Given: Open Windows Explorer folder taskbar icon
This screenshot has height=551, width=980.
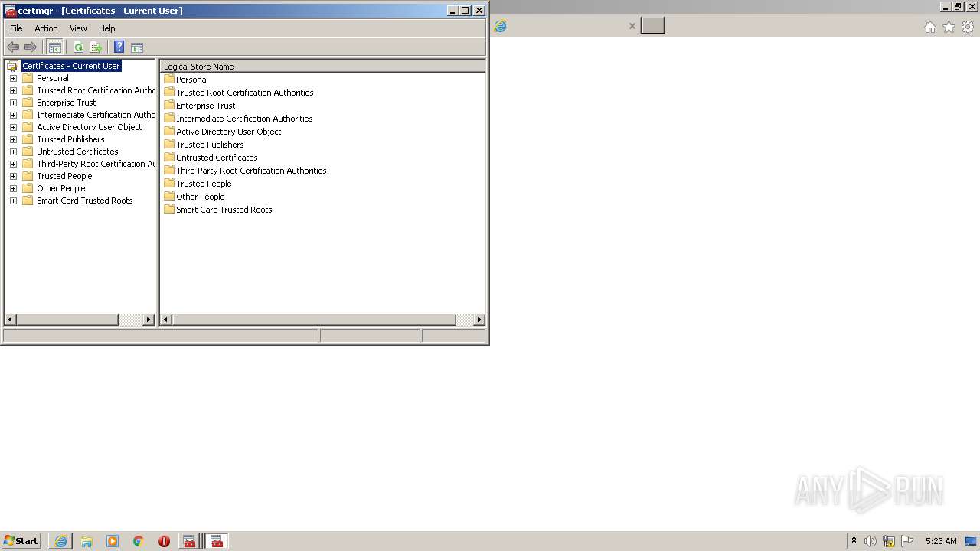Looking at the screenshot, I should click(x=87, y=541).
